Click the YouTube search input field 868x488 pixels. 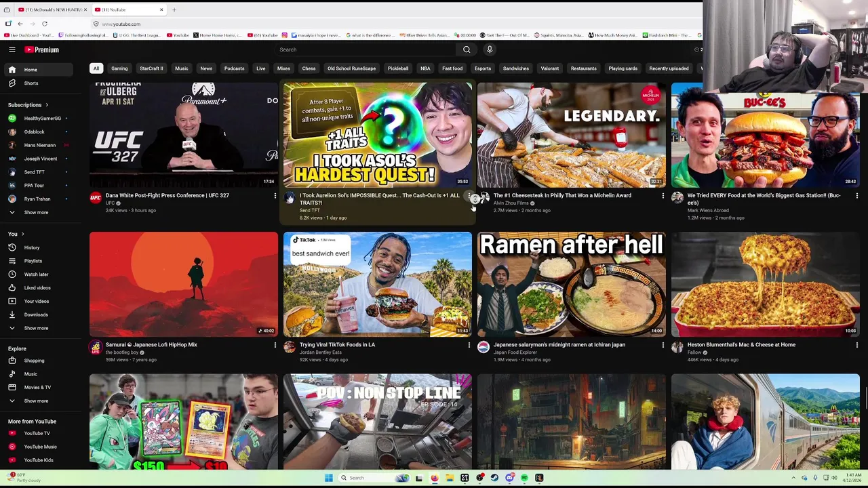tap(366, 49)
